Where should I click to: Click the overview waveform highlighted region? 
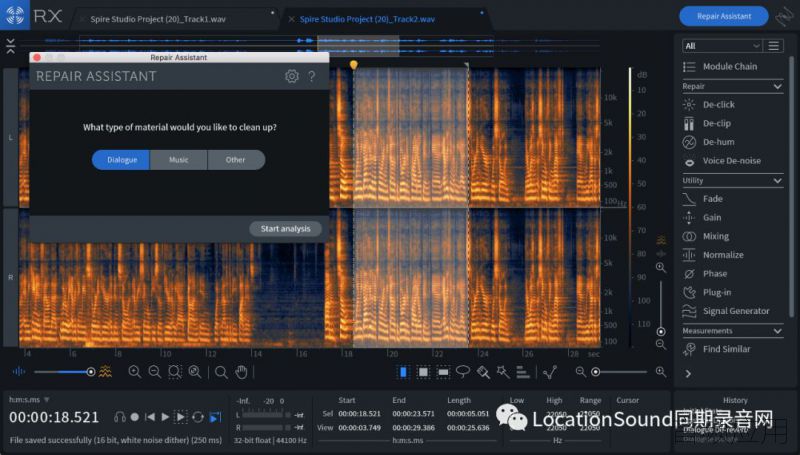(358, 45)
